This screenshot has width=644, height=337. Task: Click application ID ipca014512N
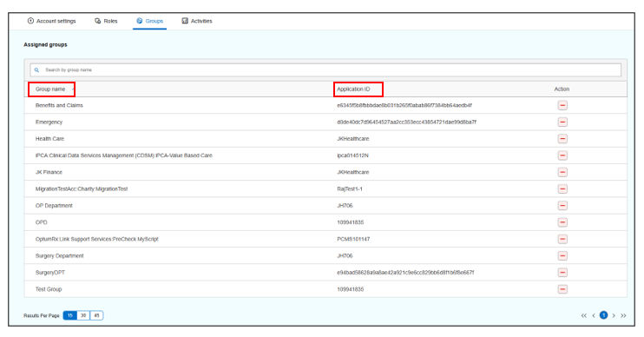coord(352,155)
